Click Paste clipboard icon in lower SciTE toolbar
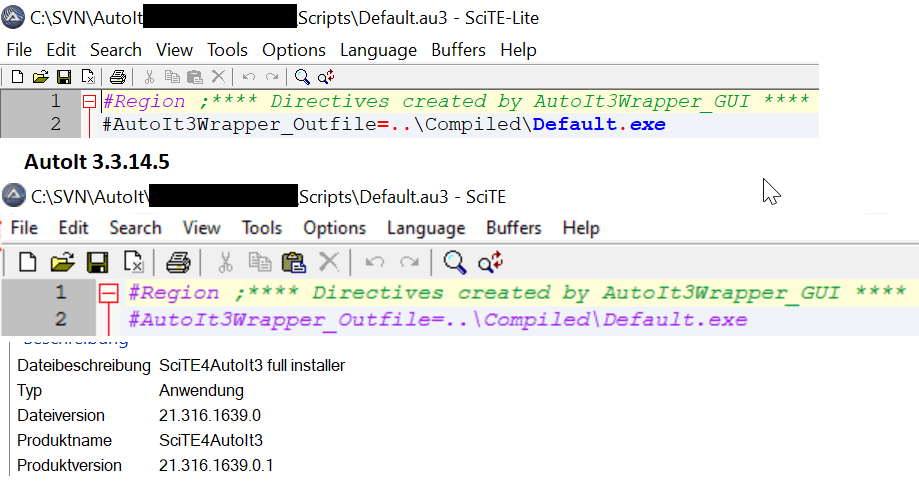This screenshot has height=487, width=919. point(294,262)
